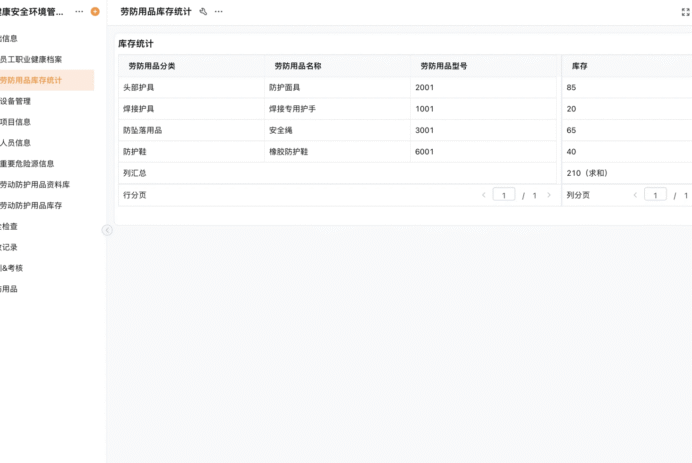Open 人员信息 menu item

coord(15,143)
